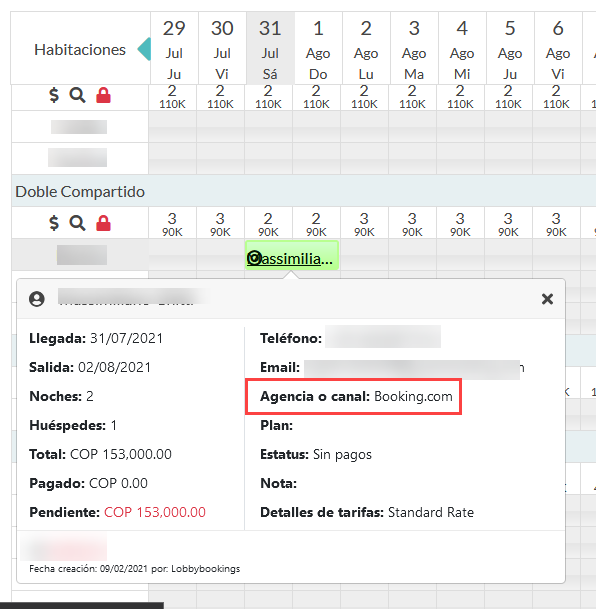Click the 3 / 90K cell under 4 Ago
Viewport: 596px width, 609px height.
(460, 225)
